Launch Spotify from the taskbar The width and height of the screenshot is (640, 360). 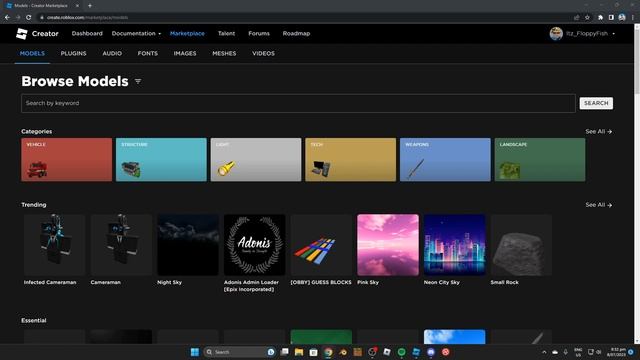pos(402,352)
